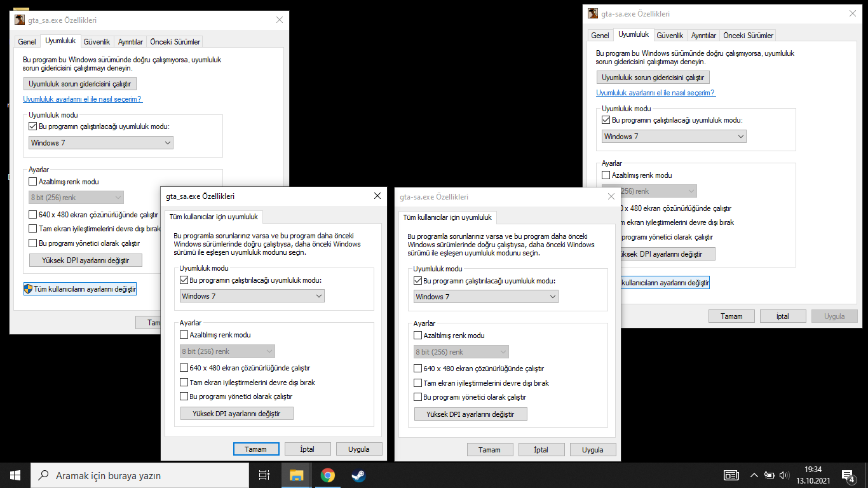Toggle compatibility mode checkbox in gta_sa.exe Uyumluluk tab
The height and width of the screenshot is (488, 868).
click(34, 126)
